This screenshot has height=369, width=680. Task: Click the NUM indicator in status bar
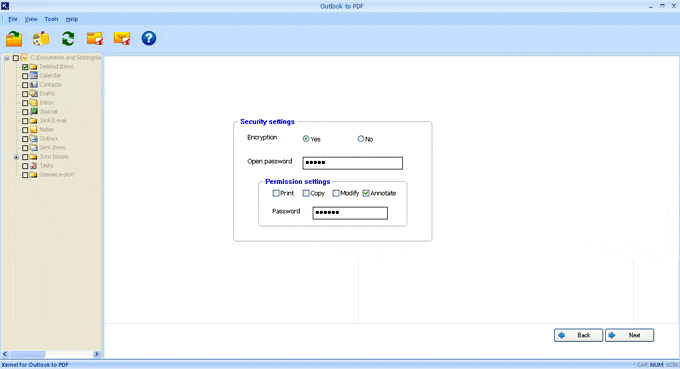point(656,365)
